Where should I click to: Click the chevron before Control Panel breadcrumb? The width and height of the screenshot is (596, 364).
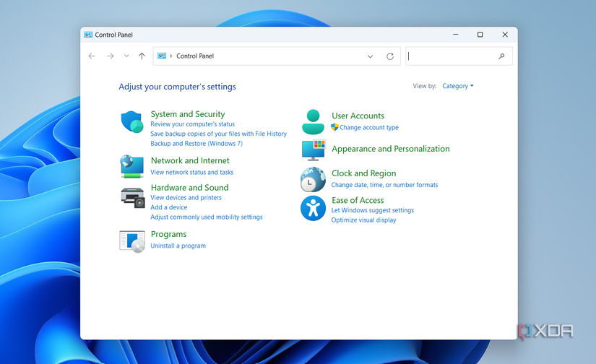point(171,56)
